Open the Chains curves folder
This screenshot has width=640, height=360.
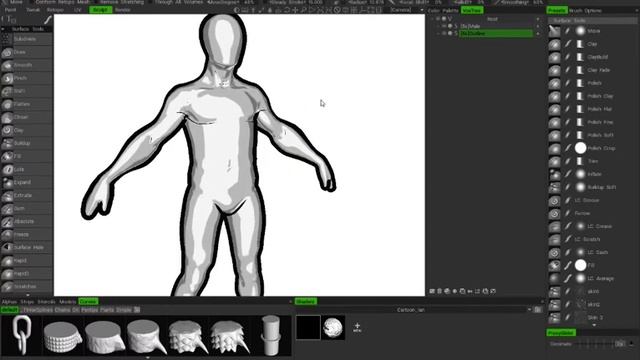click(x=62, y=310)
